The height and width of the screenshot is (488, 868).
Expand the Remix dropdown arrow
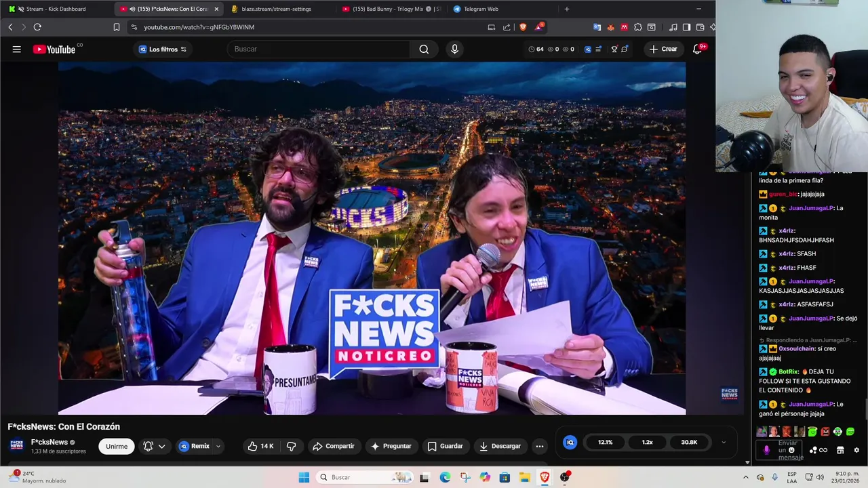(218, 446)
